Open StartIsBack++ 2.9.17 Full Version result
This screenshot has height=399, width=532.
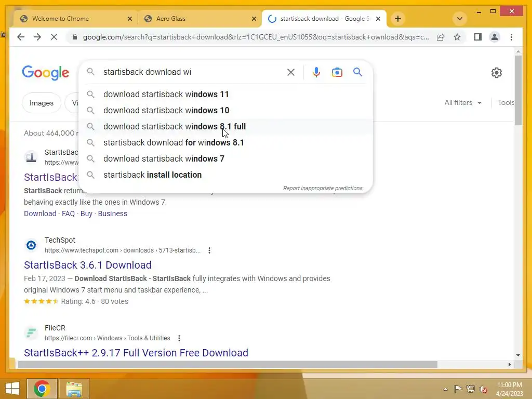tap(136, 353)
